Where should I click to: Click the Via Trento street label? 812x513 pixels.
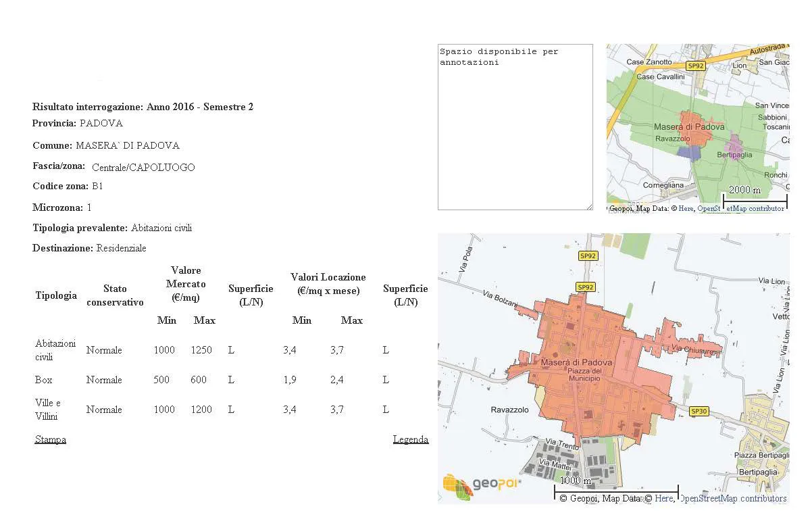point(563,445)
